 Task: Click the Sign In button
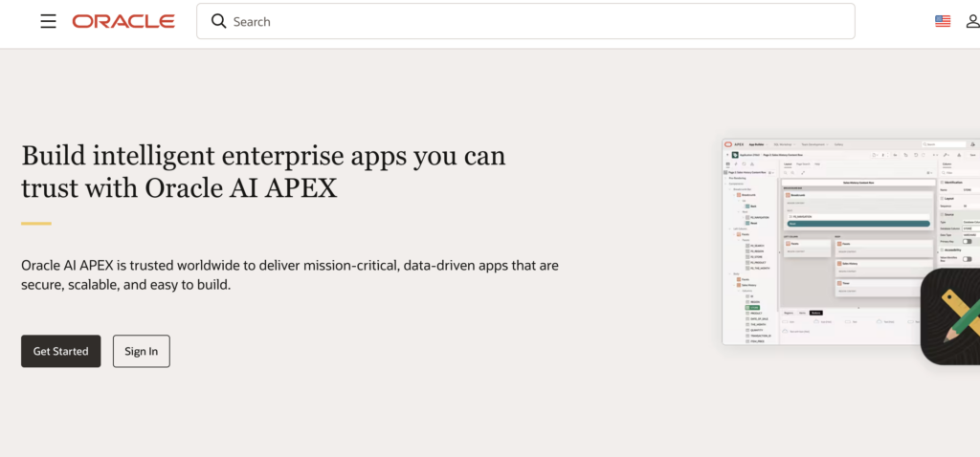[141, 351]
